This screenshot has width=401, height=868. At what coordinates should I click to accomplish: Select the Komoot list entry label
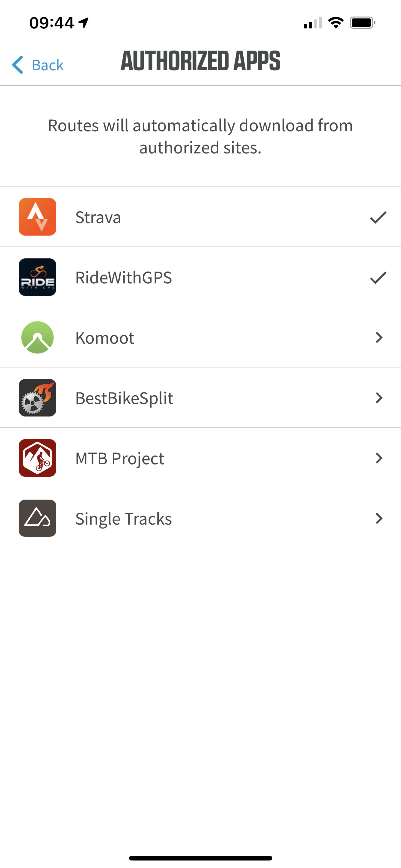coord(105,338)
